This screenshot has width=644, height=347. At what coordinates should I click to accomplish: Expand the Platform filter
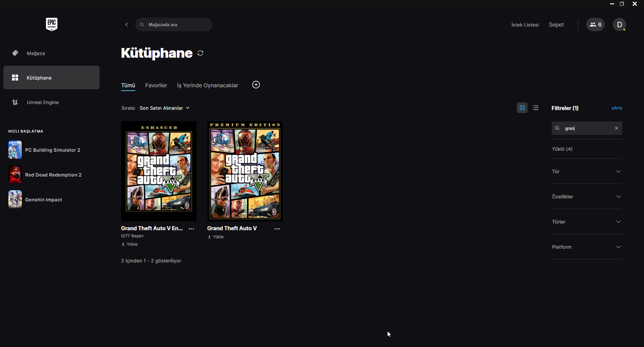587,247
